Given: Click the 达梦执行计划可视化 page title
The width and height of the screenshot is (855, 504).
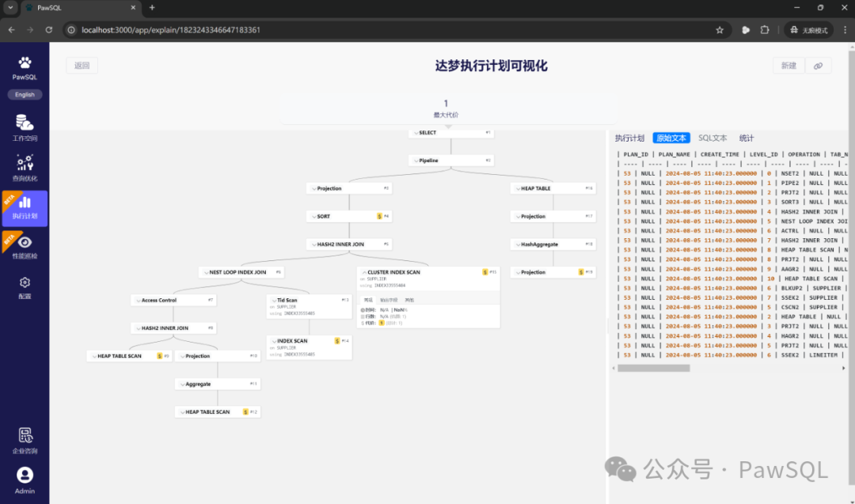Looking at the screenshot, I should pyautogui.click(x=491, y=66).
